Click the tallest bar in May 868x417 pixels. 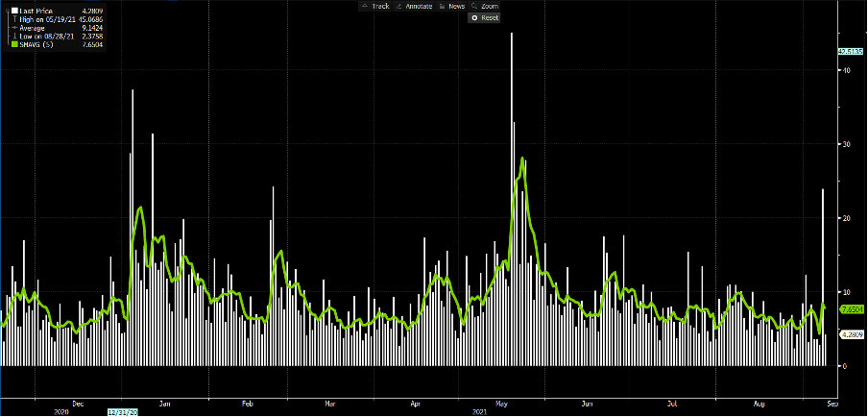[512, 199]
